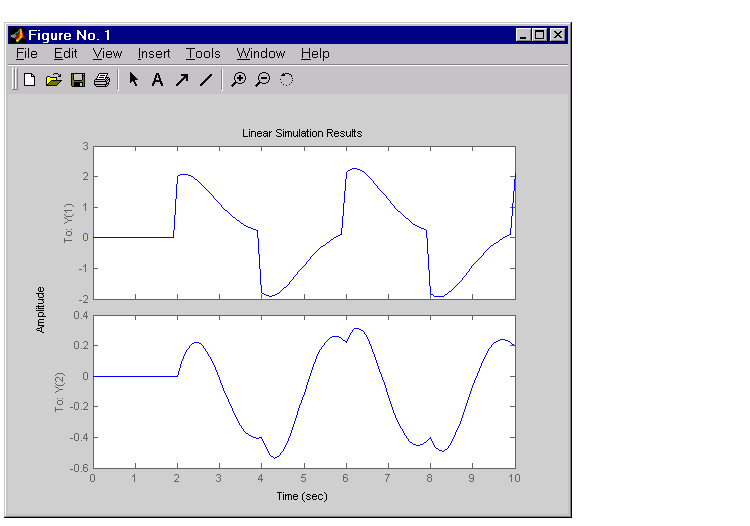Pick the Add Line annotation tool
750x526 pixels.
point(205,80)
